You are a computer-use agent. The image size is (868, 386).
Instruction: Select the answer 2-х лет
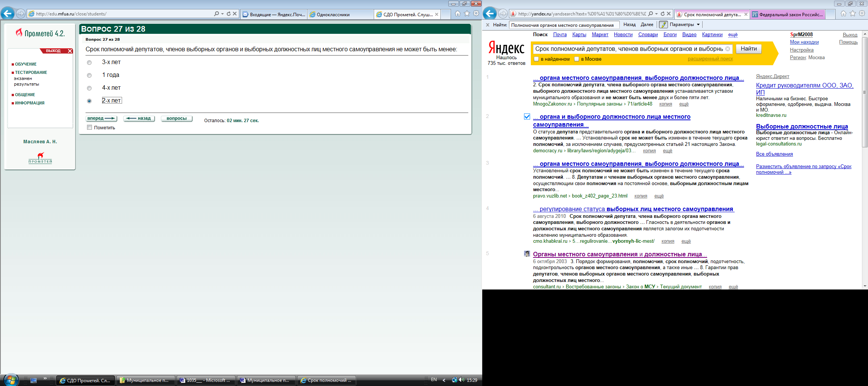89,101
